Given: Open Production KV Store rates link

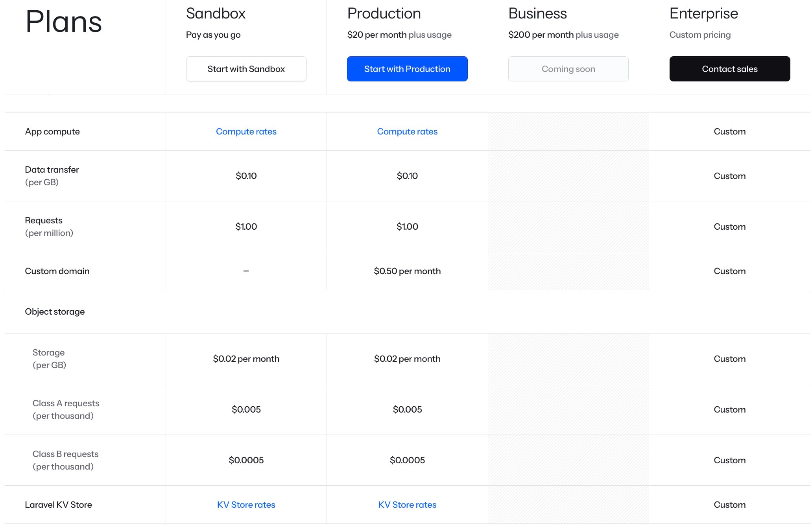Looking at the screenshot, I should [x=407, y=505].
